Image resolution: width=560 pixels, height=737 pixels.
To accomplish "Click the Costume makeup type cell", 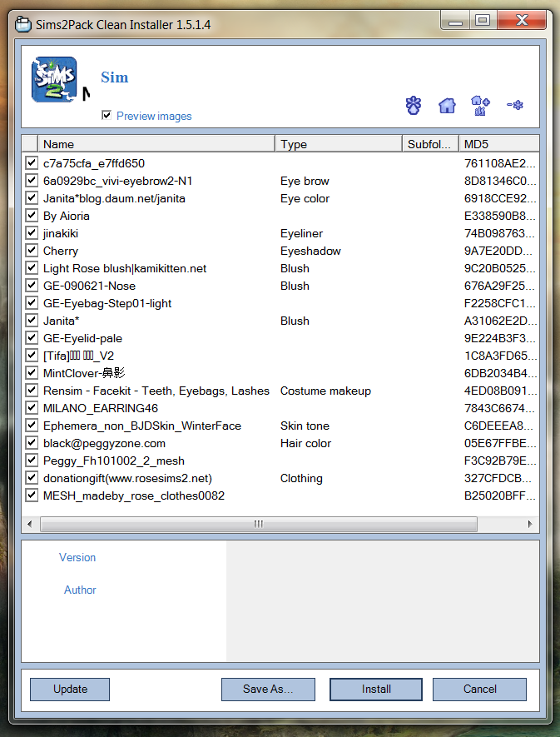I will [325, 391].
